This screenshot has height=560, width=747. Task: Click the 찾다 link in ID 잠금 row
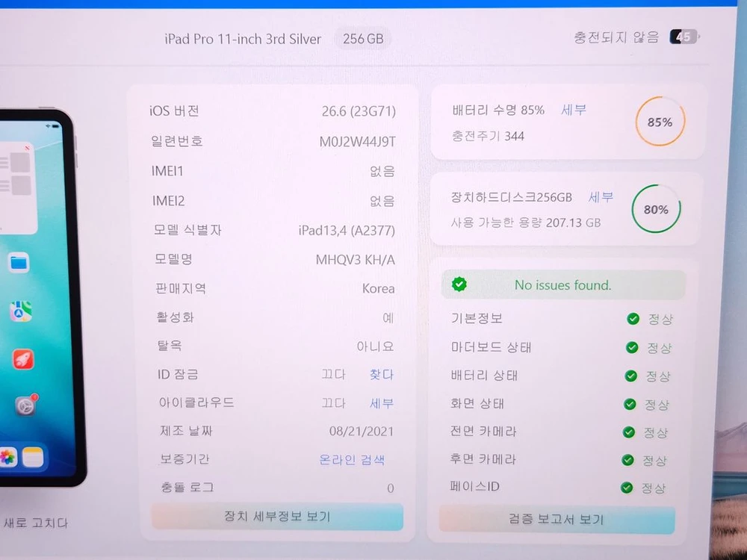(382, 374)
